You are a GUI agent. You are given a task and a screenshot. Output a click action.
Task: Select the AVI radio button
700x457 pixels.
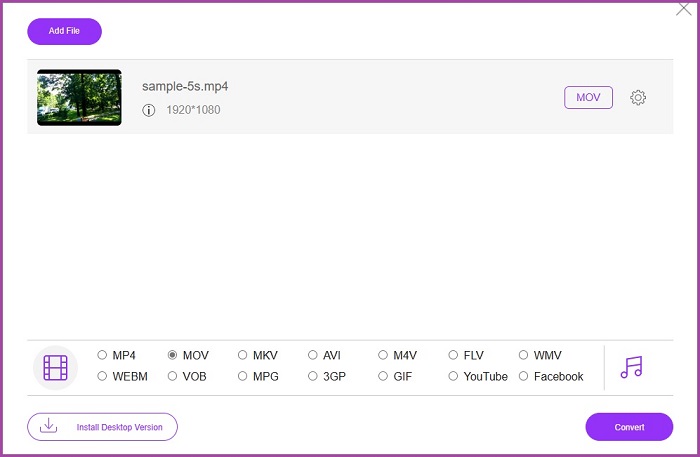click(313, 355)
